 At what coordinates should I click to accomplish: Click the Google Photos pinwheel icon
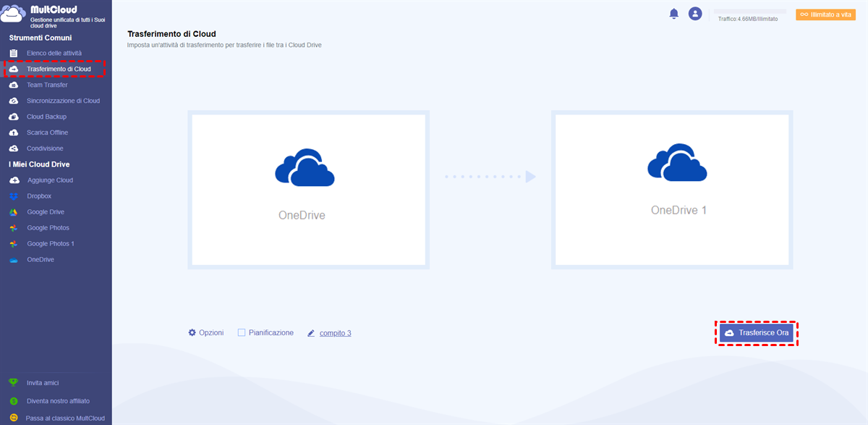click(13, 228)
